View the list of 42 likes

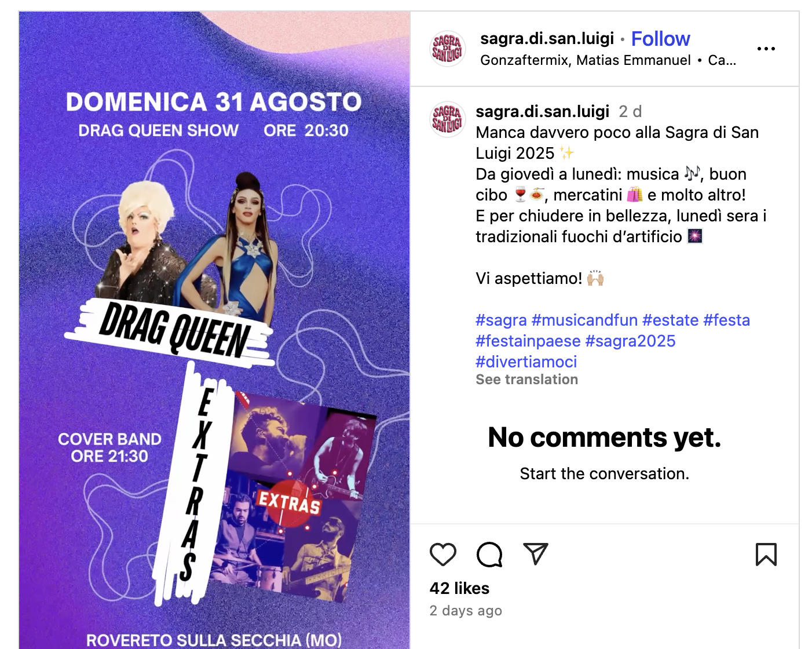[459, 588]
